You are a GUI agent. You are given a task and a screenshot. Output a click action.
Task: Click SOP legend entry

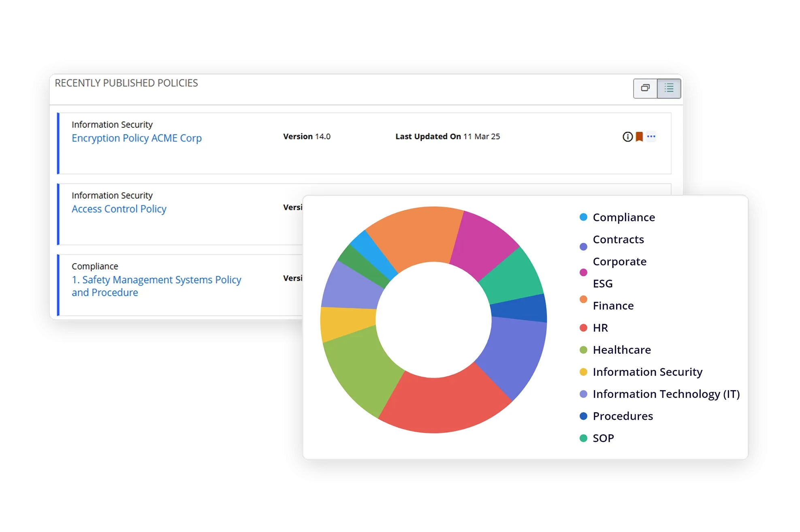[x=603, y=438]
